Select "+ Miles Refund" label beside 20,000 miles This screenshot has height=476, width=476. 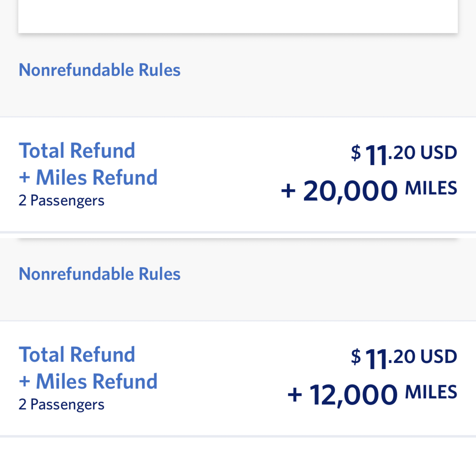click(x=88, y=177)
